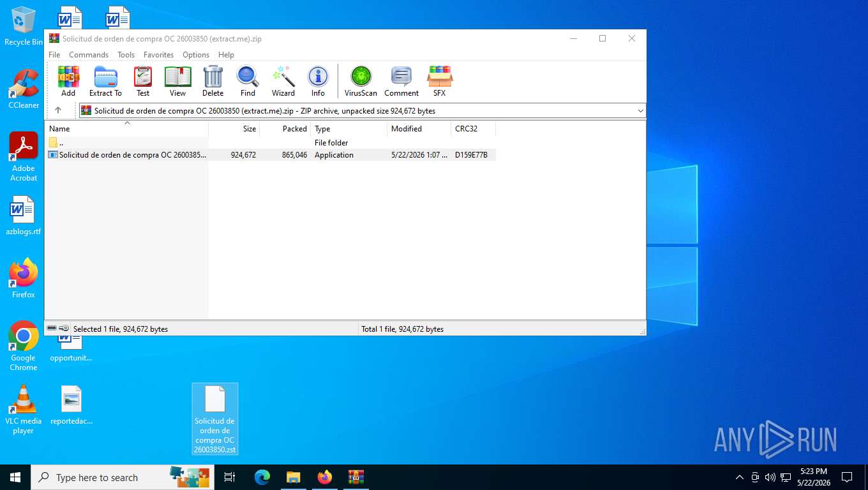
Task: Click the CRC32 value D159E77B
Action: [x=471, y=155]
